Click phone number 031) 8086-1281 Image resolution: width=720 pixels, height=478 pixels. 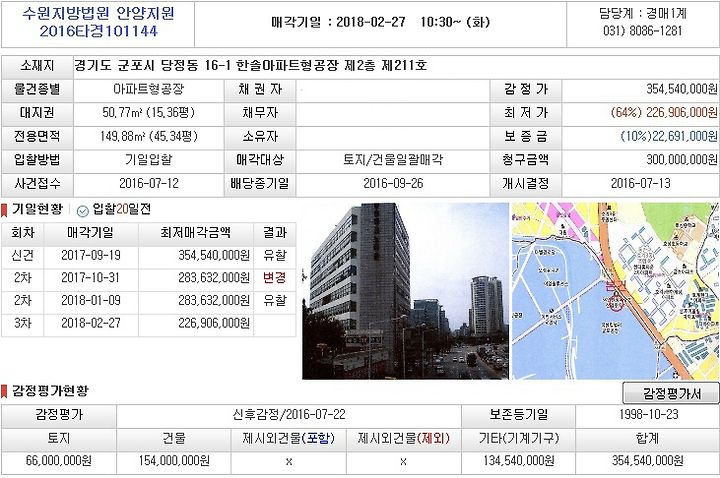coord(642,31)
